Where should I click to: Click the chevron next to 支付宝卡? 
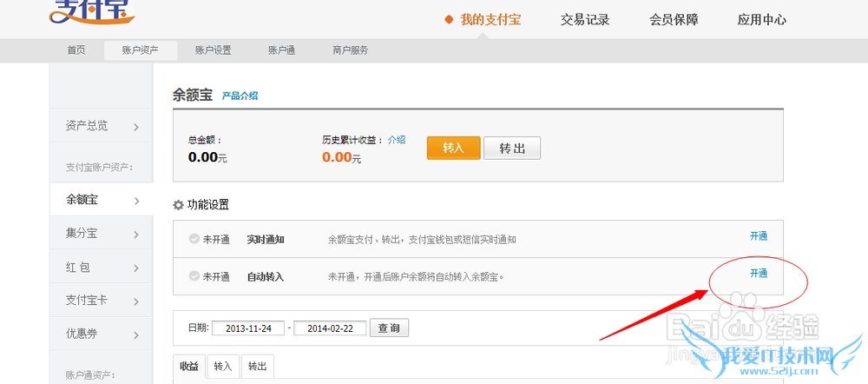pyautogui.click(x=136, y=302)
